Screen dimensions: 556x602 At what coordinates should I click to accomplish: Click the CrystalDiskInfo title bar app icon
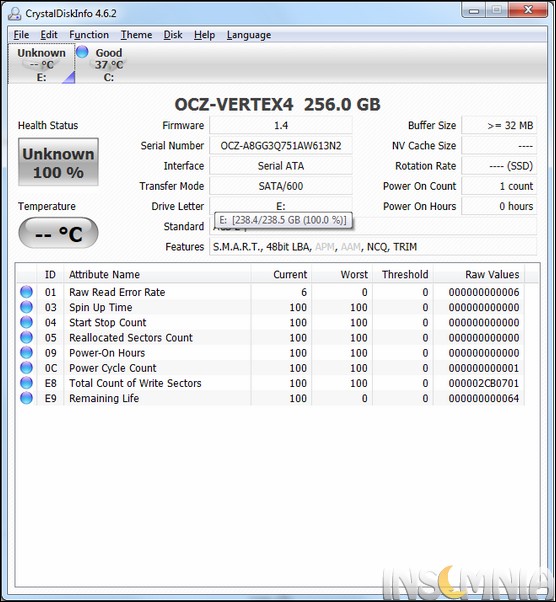pos(15,13)
